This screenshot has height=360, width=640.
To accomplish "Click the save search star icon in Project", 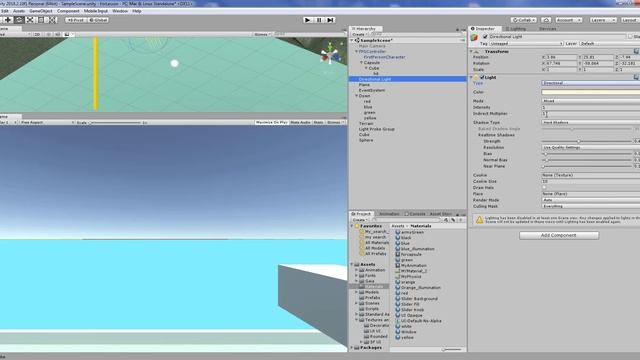I will tap(460, 220).
